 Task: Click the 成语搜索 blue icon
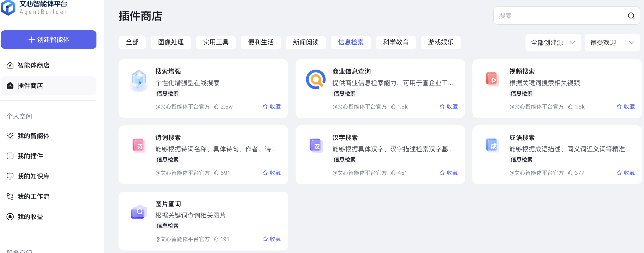(x=492, y=146)
